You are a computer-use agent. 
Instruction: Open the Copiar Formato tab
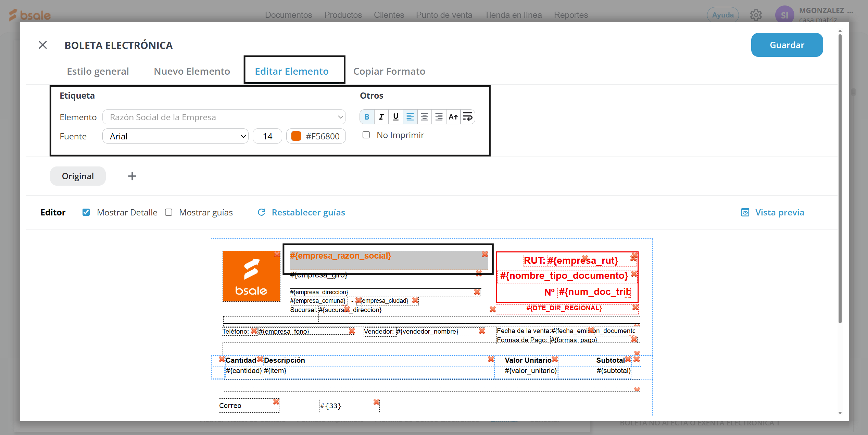(x=389, y=71)
